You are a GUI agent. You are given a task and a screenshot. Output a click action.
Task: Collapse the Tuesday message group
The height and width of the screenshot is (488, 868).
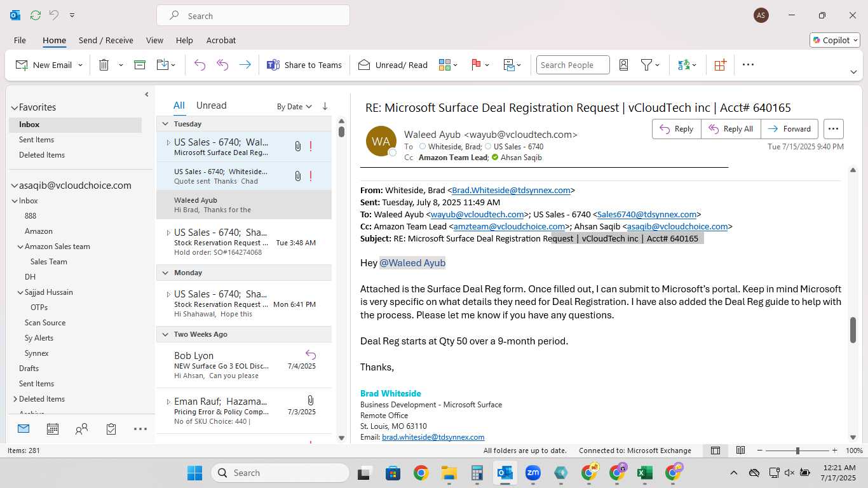165,124
